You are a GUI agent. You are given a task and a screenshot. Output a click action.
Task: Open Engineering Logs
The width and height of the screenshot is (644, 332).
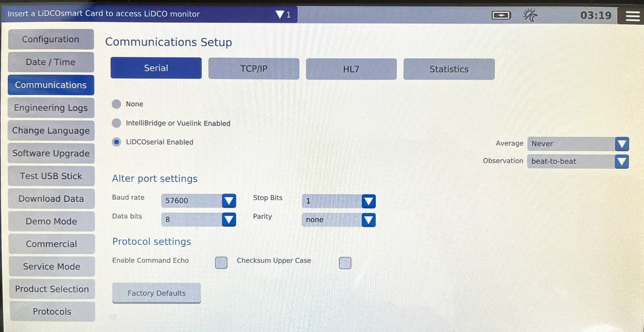(x=51, y=108)
